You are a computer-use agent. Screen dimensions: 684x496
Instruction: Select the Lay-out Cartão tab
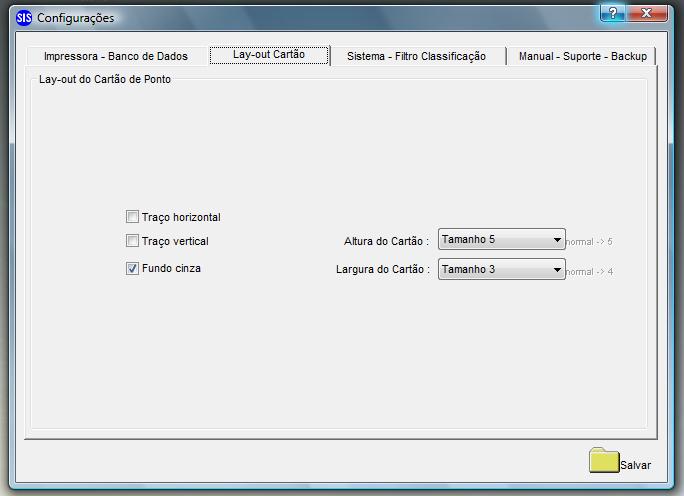[x=269, y=55]
